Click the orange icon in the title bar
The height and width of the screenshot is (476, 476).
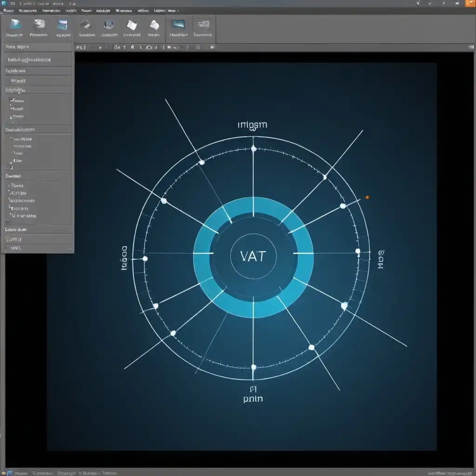click(470, 3)
